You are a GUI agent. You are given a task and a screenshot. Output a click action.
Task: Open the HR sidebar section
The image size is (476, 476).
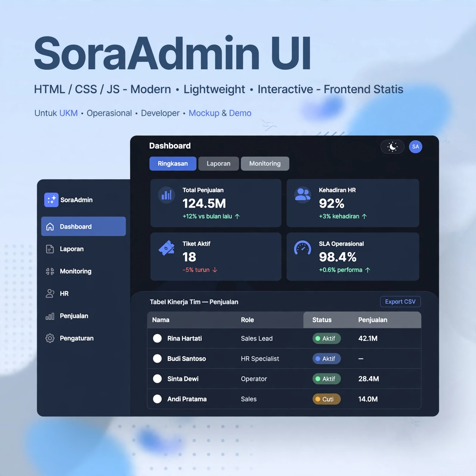pos(84,294)
